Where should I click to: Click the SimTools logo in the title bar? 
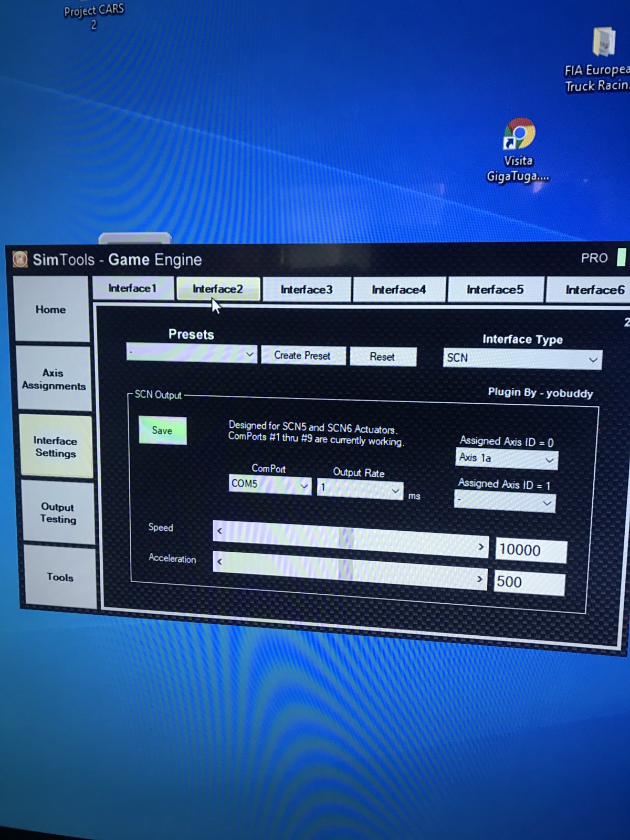point(20,259)
